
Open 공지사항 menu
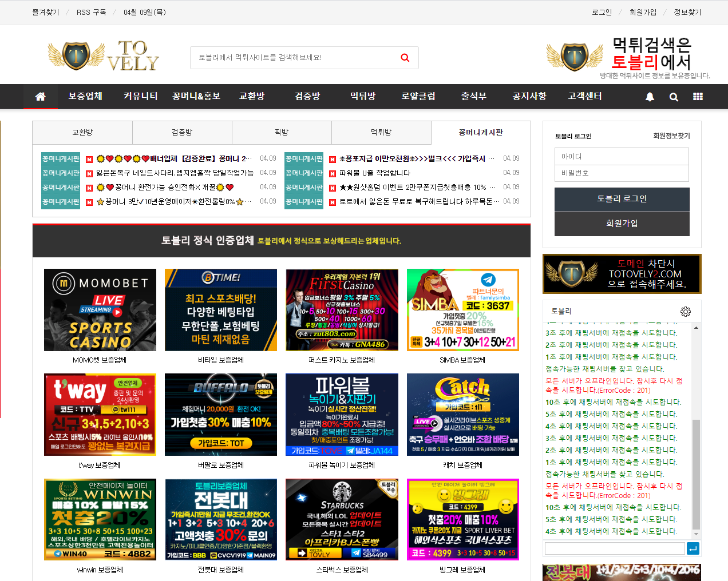(529, 96)
